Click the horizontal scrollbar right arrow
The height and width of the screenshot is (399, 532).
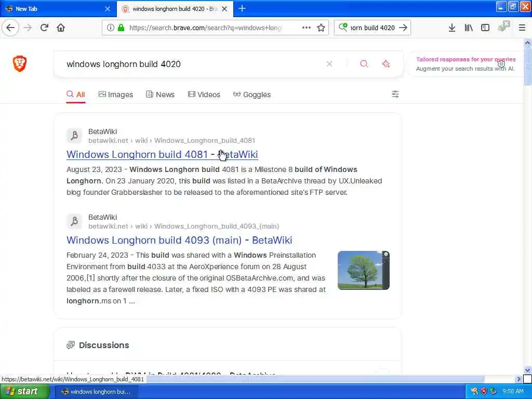[518, 379]
